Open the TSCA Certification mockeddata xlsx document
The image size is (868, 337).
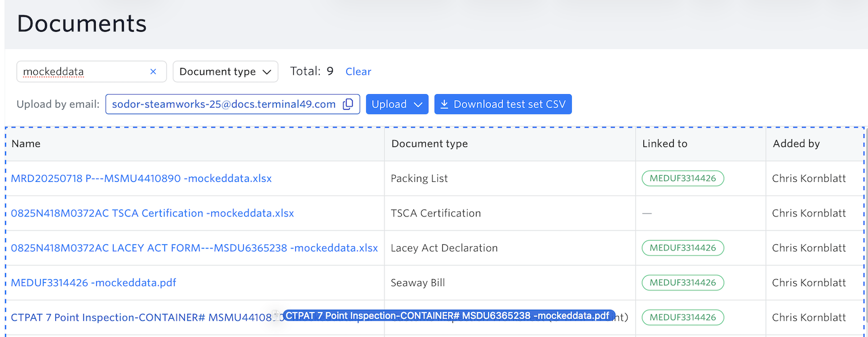[x=153, y=213]
